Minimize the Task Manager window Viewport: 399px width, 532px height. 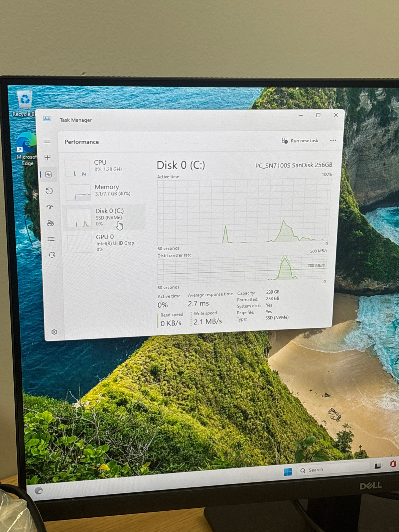coord(301,115)
